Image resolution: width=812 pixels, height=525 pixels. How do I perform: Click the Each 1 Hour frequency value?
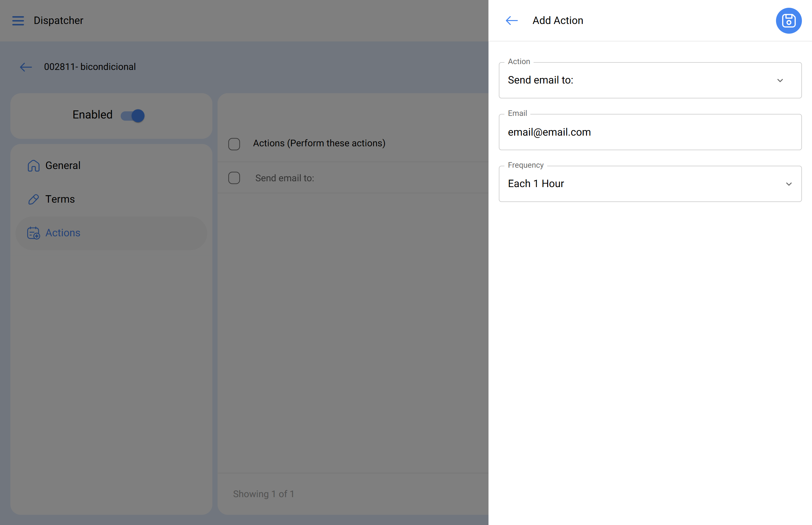(536, 184)
